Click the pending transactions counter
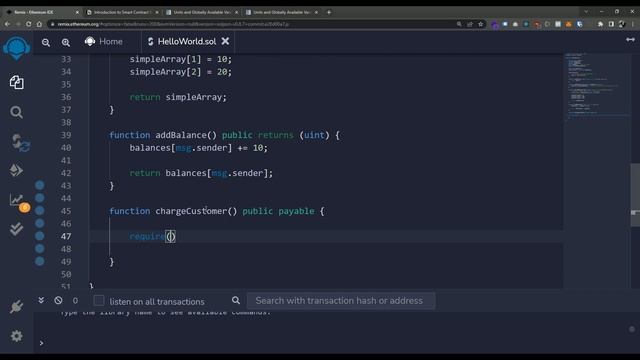 pos(75,301)
